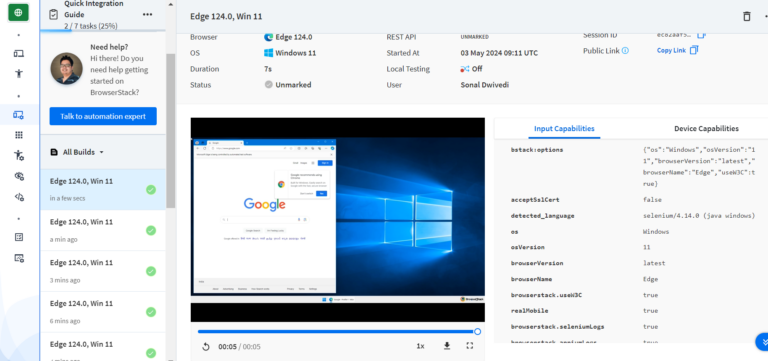
Task: Open build Edge 124.0 from 3 mins ago
Action: tap(103, 271)
